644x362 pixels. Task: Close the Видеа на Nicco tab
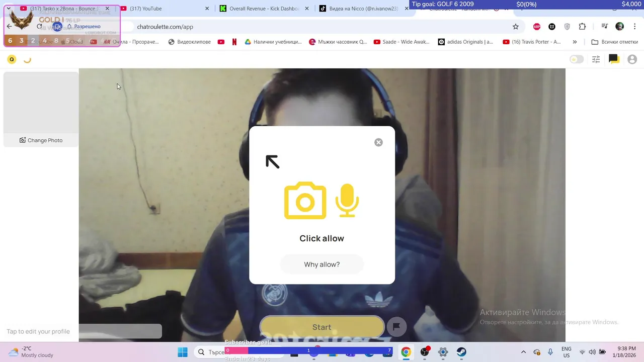[406, 9]
